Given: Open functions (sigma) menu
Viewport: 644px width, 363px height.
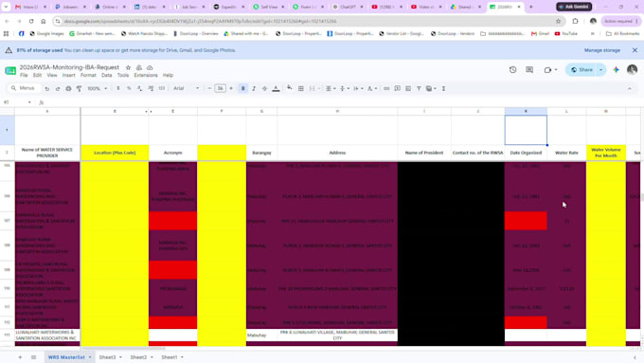Looking at the screenshot, I should pos(443,88).
